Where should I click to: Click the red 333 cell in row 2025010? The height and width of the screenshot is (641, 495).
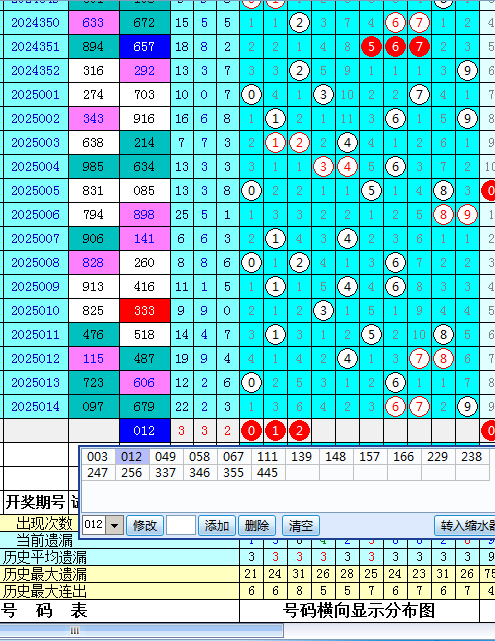[144, 311]
